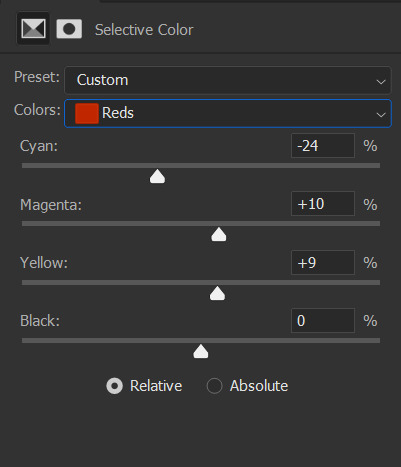Open the Colors dropdown showing Reds

pyautogui.click(x=227, y=113)
